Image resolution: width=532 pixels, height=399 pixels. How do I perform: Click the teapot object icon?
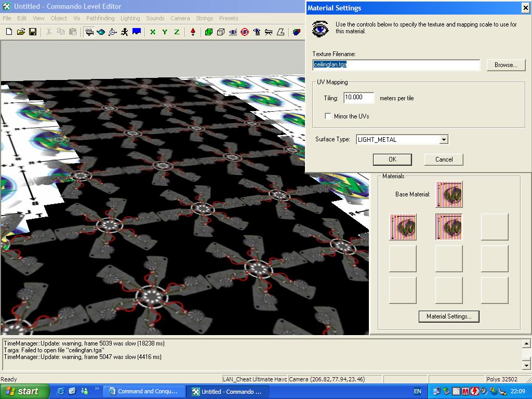pos(101,32)
